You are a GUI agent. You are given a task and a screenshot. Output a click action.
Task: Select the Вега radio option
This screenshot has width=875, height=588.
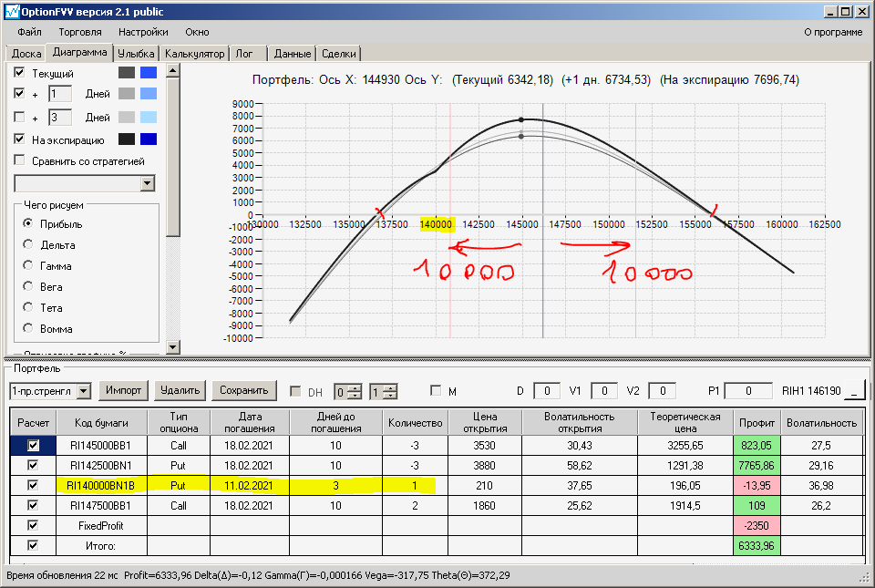[28, 287]
